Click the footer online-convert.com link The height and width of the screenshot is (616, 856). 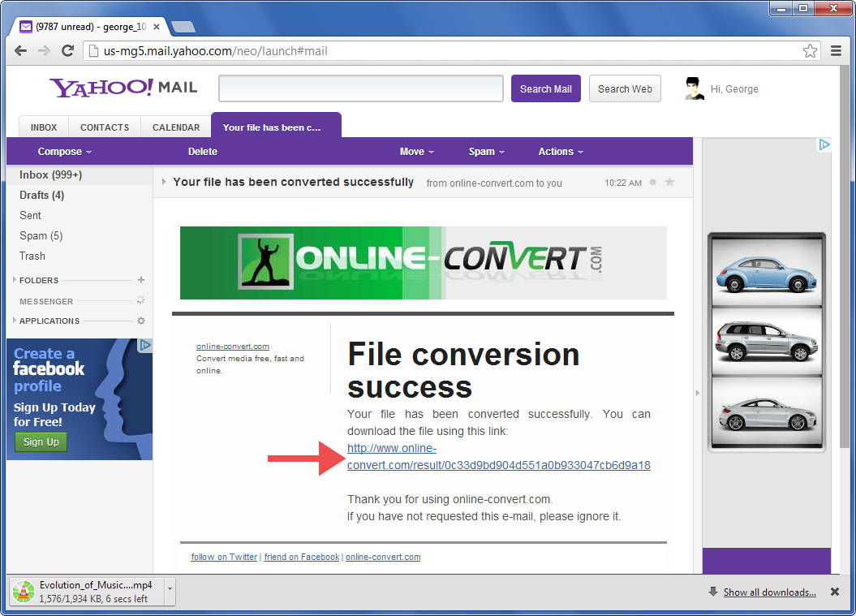[383, 557]
